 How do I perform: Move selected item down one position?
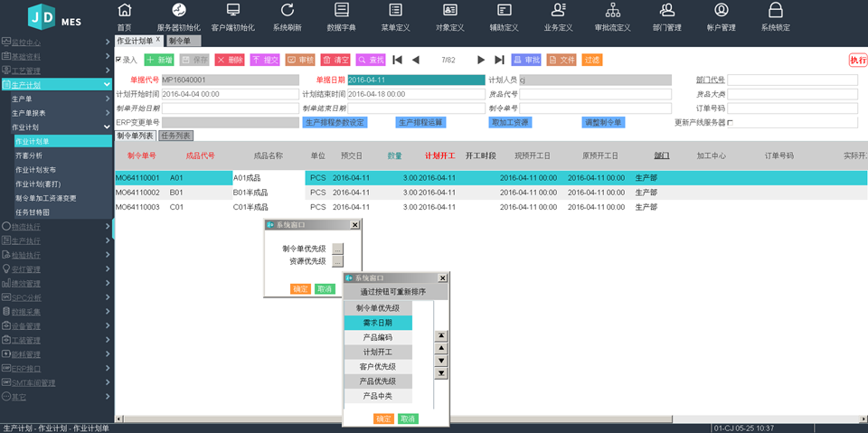pos(441,361)
